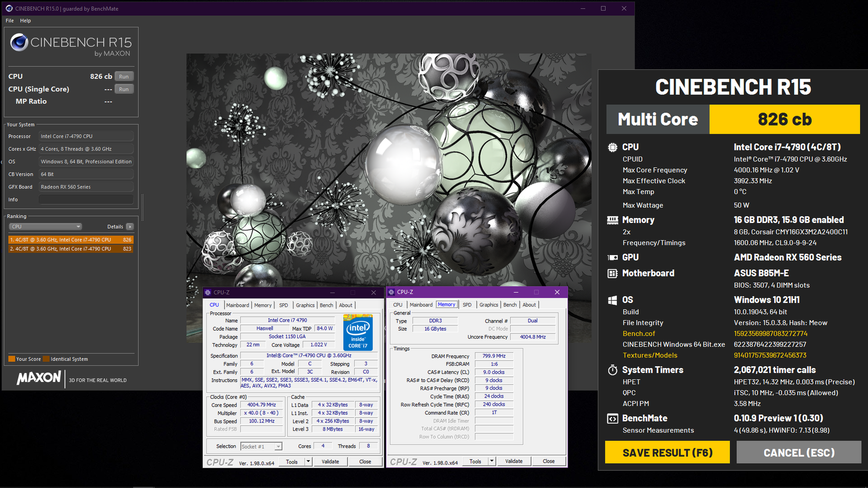Select first ranking entry scoring 826
868x488 pixels.
[71, 240]
